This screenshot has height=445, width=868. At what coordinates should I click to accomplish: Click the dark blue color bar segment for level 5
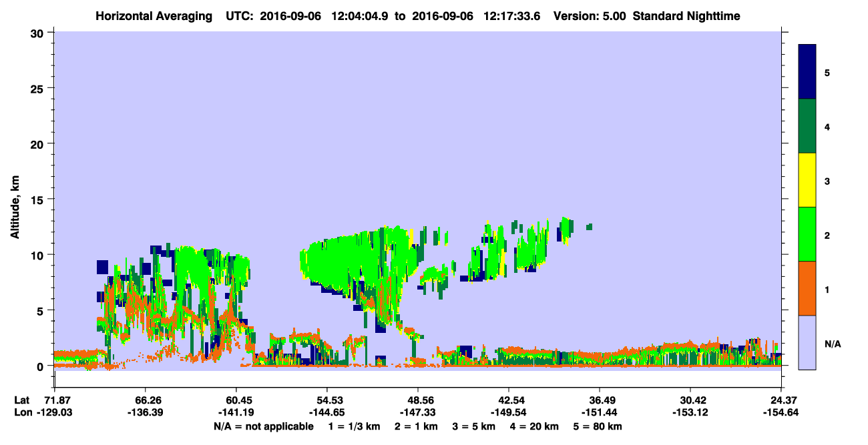pos(807,72)
